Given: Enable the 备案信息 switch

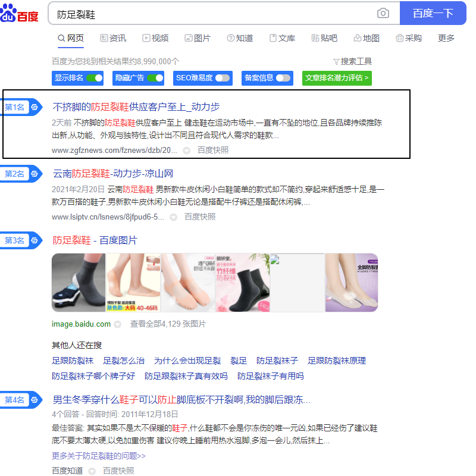Looking at the screenshot, I should click(283, 78).
